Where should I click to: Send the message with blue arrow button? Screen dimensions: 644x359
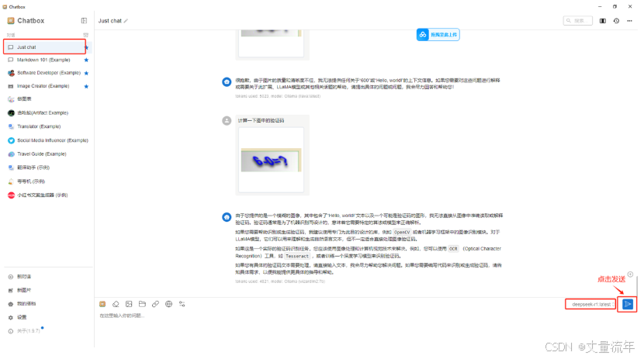point(627,304)
